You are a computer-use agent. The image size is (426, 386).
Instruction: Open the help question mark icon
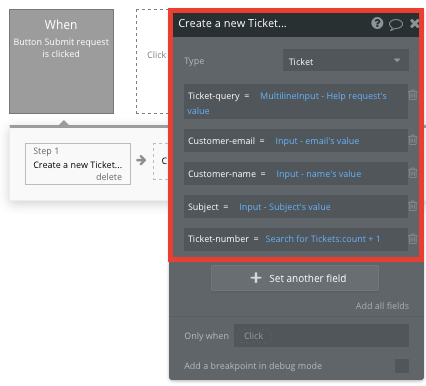pyautogui.click(x=377, y=23)
